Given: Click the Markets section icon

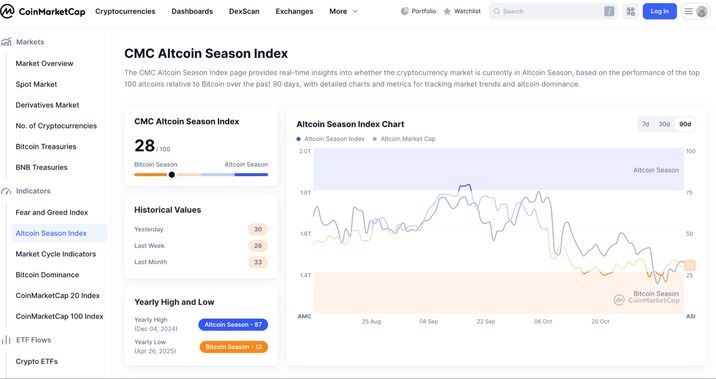Looking at the screenshot, I should click(x=6, y=42).
